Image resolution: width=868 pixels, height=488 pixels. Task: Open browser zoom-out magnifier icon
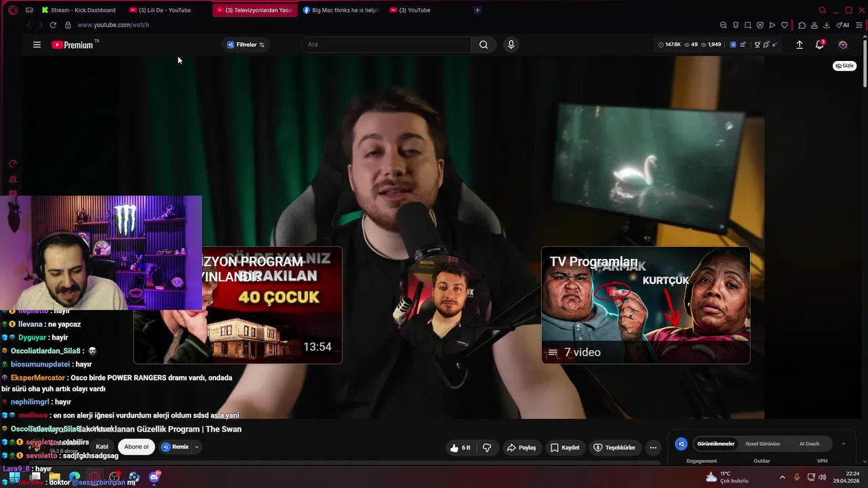tap(724, 25)
